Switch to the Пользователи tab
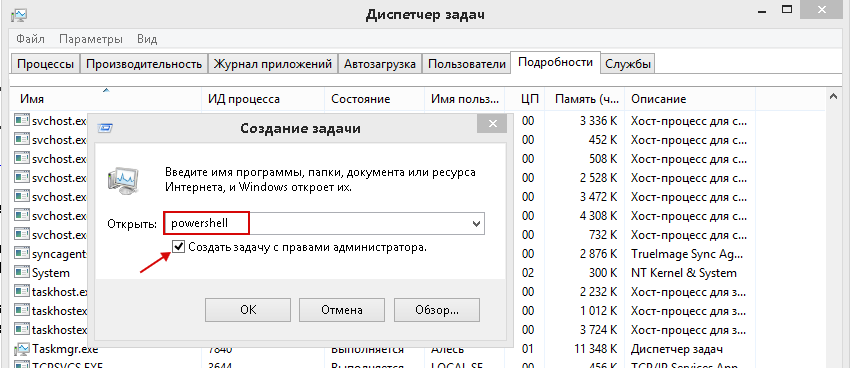Image resolution: width=854 pixels, height=368 pixels. pos(467,64)
